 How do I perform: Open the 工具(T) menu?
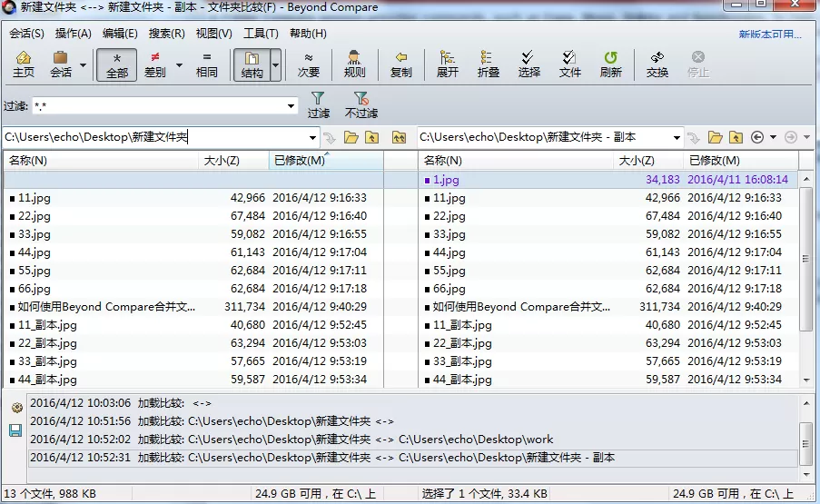pos(261,34)
